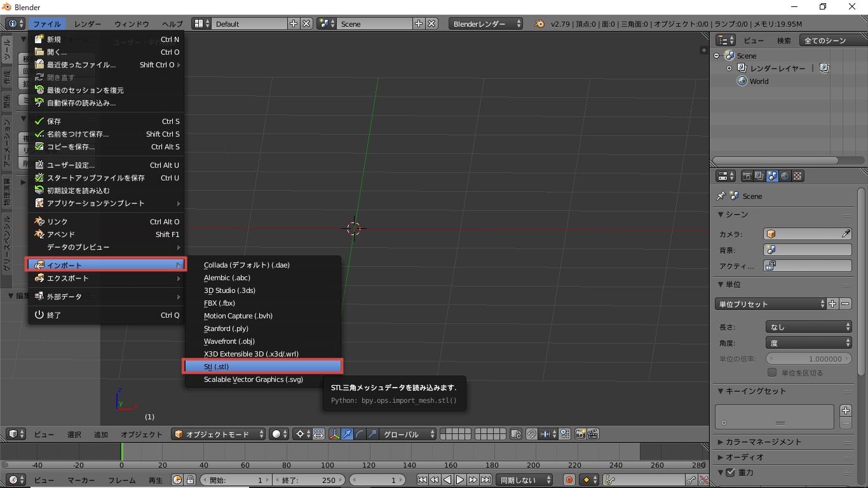Choose FBX (.fbx) import option
The width and height of the screenshot is (868, 488).
coord(263,303)
